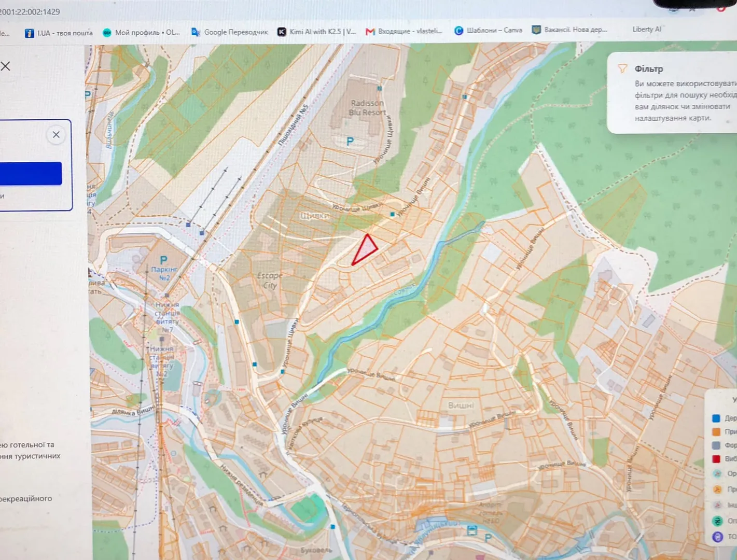Viewport: 737px width, 560px height.
Task: Click the parking icon near Radisson Blu Resort
Action: 350,142
